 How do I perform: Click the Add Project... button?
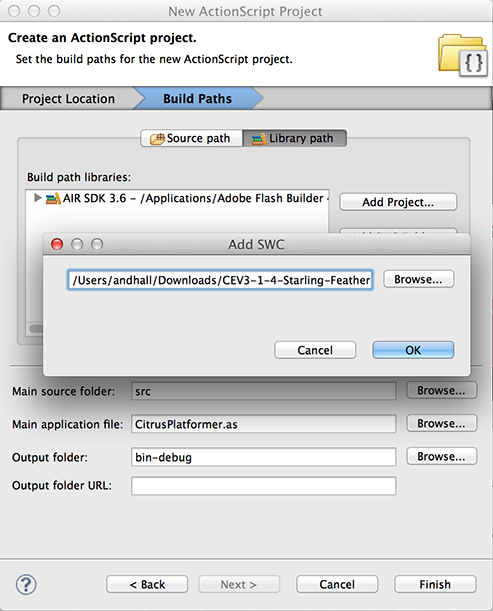tap(398, 202)
